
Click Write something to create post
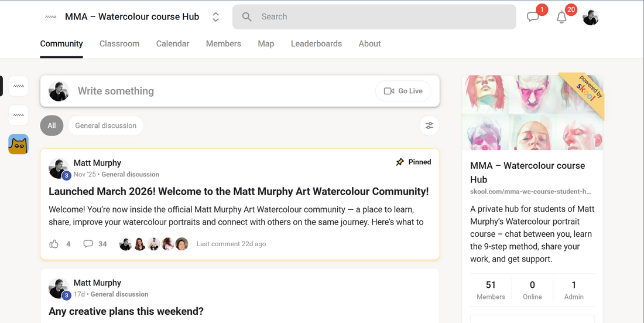[x=116, y=91]
